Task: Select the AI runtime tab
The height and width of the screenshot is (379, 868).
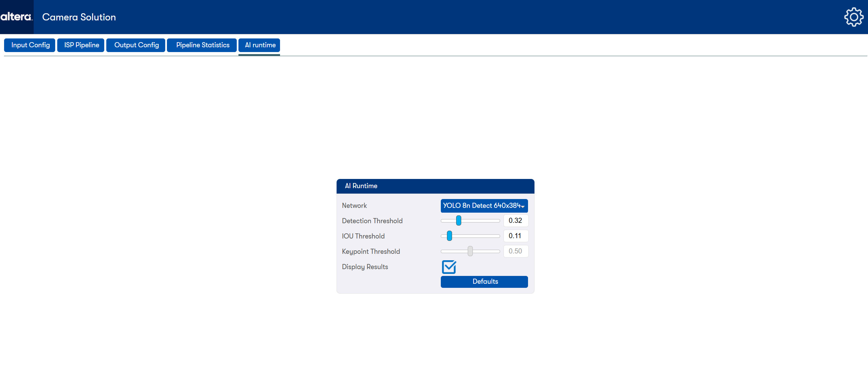Action: (x=260, y=45)
